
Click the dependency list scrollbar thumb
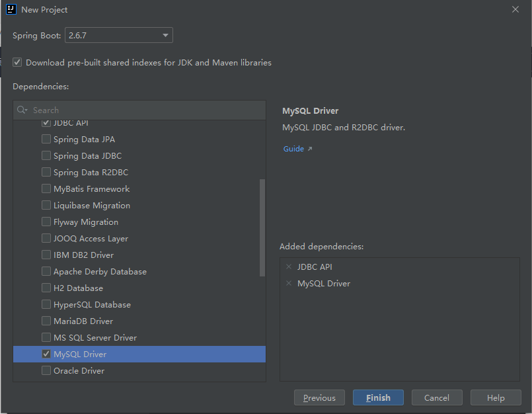click(x=262, y=228)
